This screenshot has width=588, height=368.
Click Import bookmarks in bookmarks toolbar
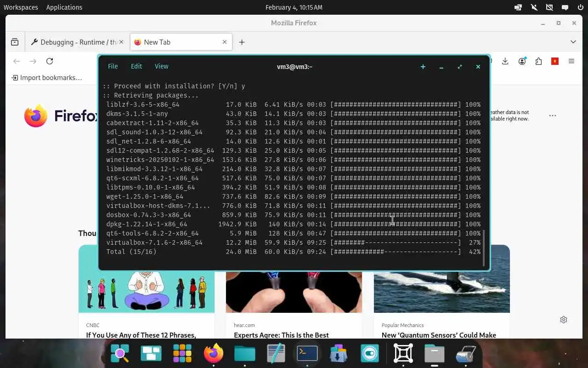pos(47,78)
